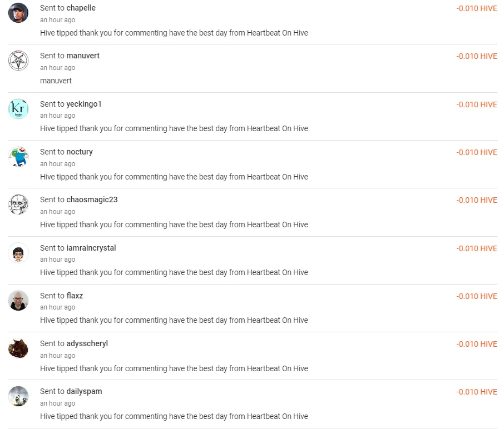Visit the yeckingo1 username link
Image resolution: width=504 pixels, height=429 pixels.
(84, 104)
